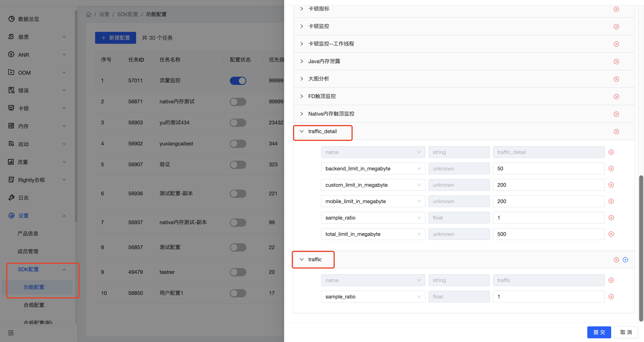Click the mobile_limit_in_megabyte value field

point(549,201)
